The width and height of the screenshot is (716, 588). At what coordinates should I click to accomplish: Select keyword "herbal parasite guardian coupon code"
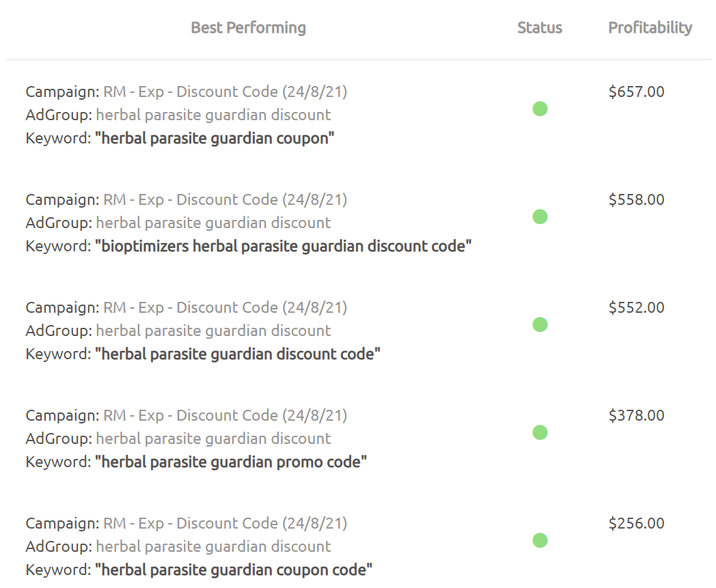(234, 570)
